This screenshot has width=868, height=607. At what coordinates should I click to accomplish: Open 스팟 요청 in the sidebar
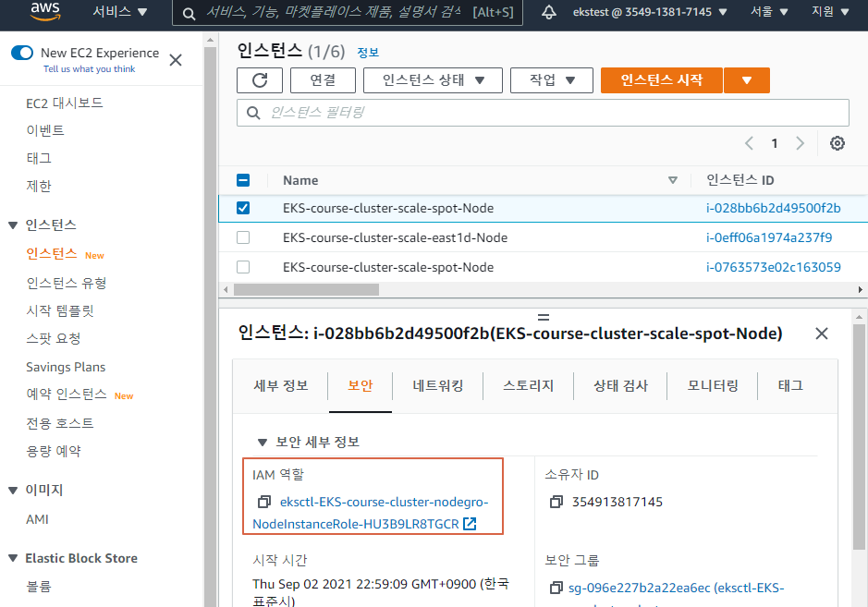pos(53,339)
